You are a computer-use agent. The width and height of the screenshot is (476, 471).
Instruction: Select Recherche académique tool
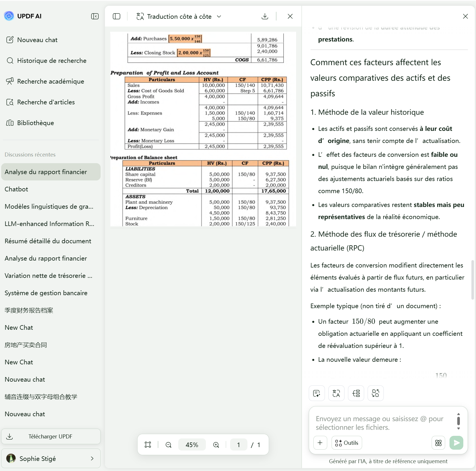pyautogui.click(x=50, y=81)
